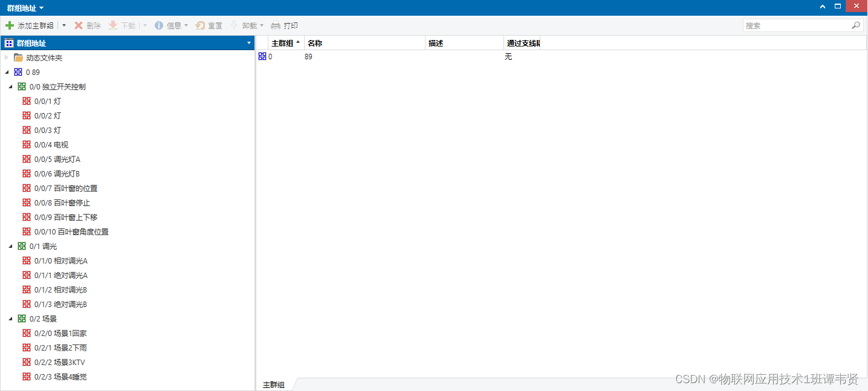Screen dimensions: 868x391
Task: Sort by the 名称 column header
Action: 363,43
